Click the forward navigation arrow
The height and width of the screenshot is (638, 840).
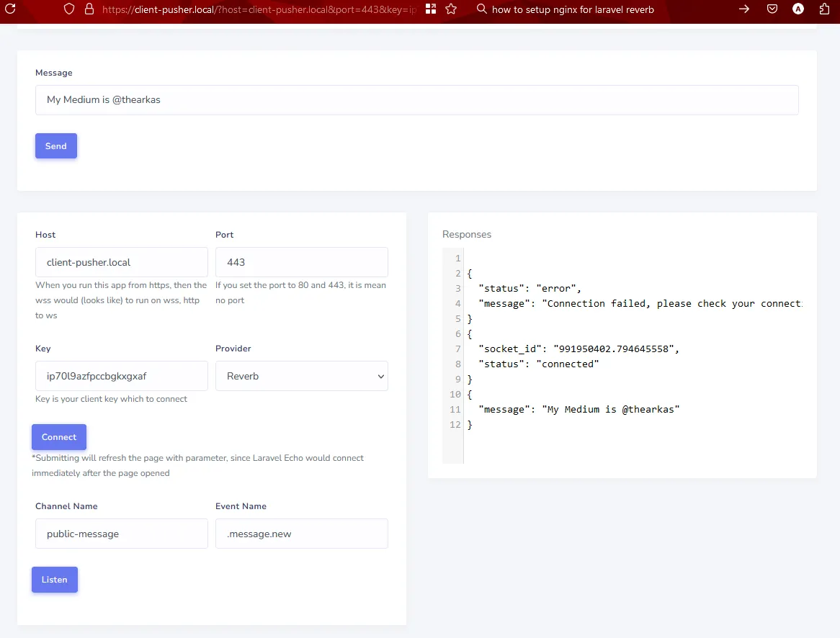pyautogui.click(x=744, y=9)
